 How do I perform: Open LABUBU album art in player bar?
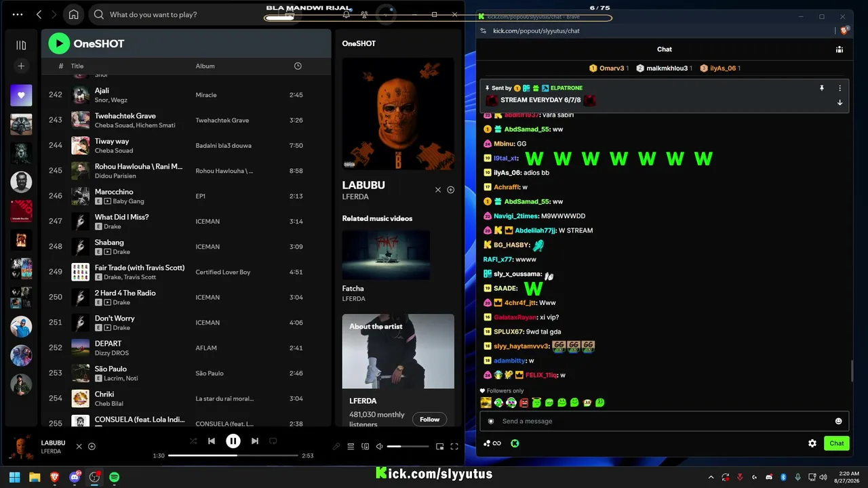pyautogui.click(x=21, y=447)
